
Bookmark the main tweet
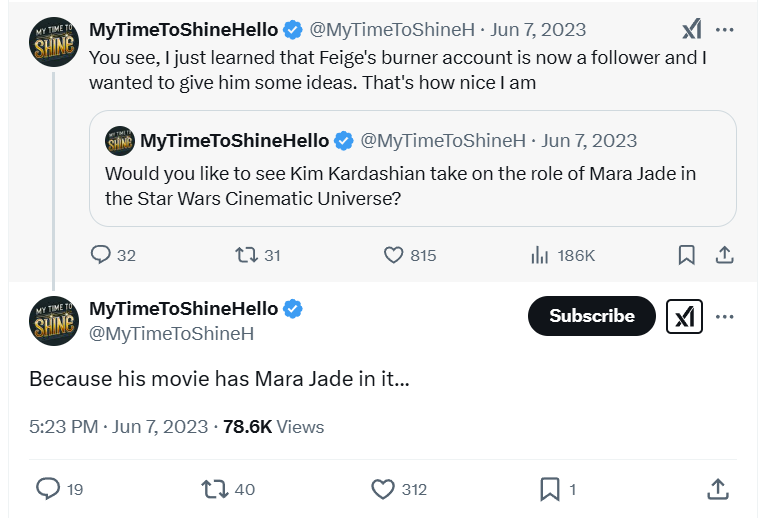(549, 488)
